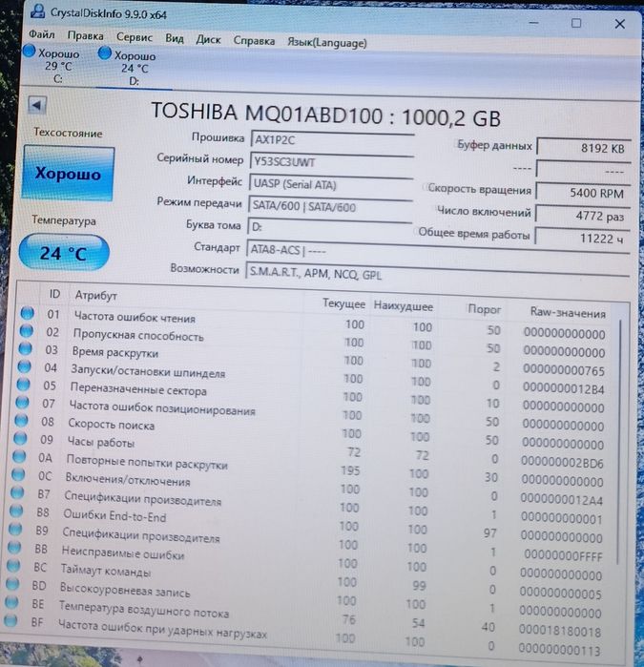Click status icon for attribute 0C
The width and height of the screenshot is (644, 667).
click(x=18, y=474)
